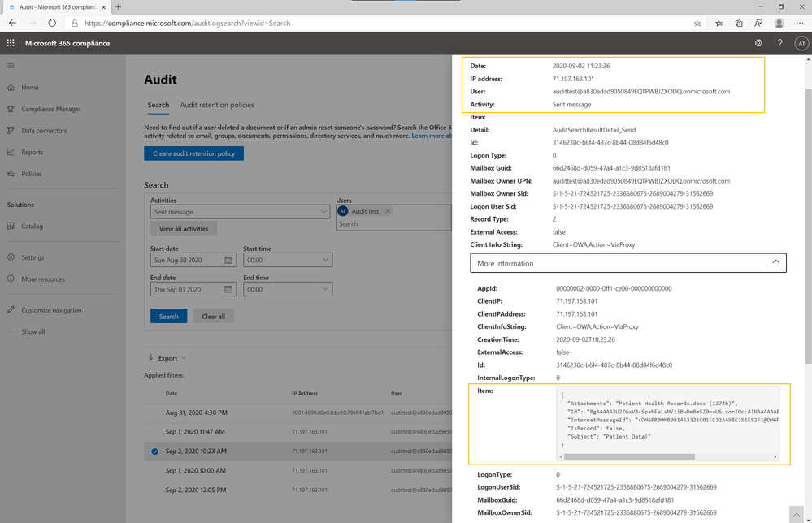Select the Sep 2, 2020 12:05 PM row
Viewport: 812px width, 523px height.
[297, 490]
